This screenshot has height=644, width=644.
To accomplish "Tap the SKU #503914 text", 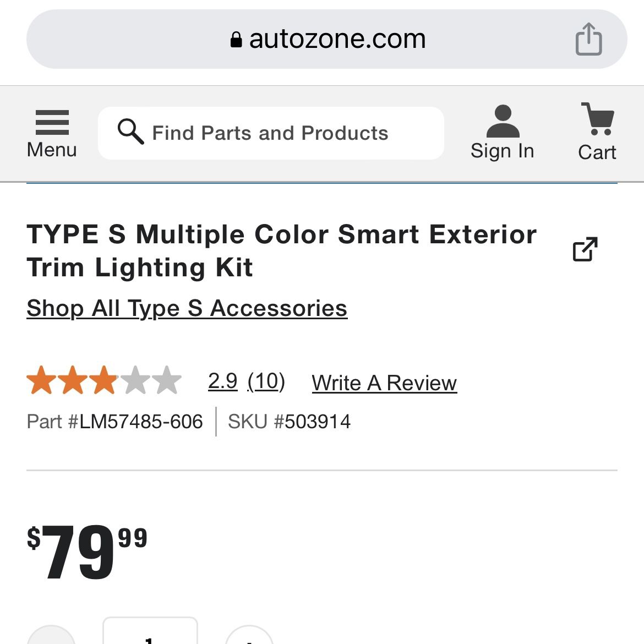I will [289, 422].
